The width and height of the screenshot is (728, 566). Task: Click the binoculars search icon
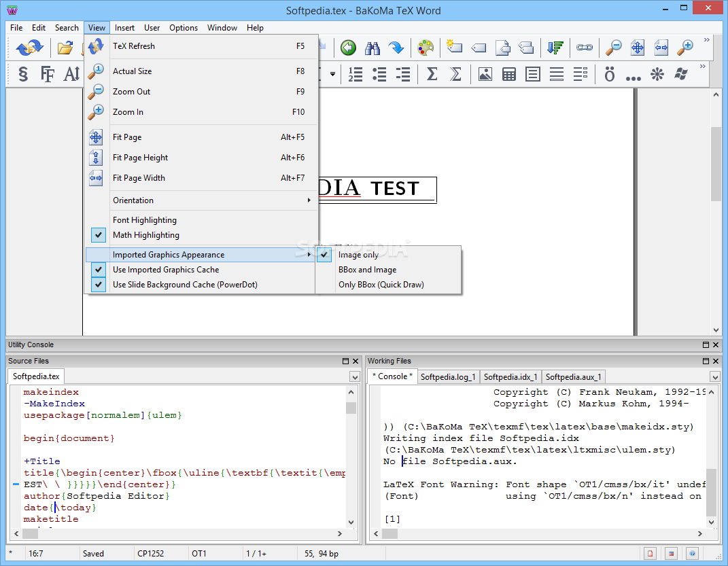pos(372,48)
